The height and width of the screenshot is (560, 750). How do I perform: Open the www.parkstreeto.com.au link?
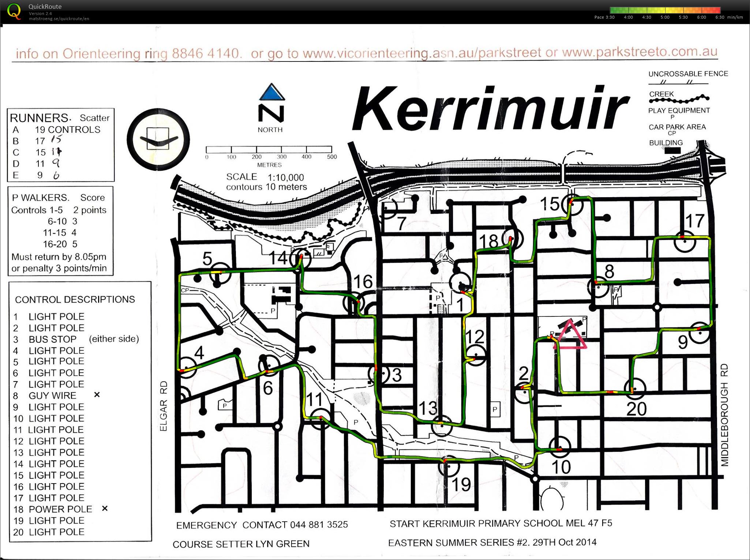[640, 52]
